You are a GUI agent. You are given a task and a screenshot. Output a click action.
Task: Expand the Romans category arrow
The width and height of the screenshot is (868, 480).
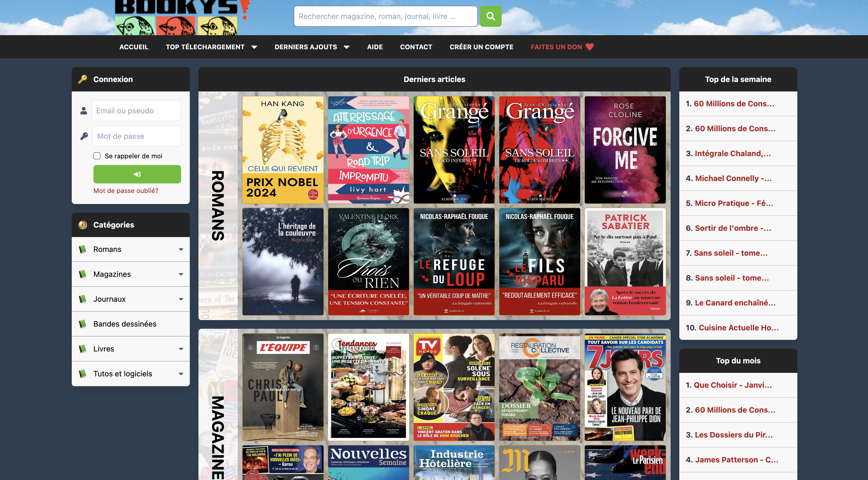point(181,249)
